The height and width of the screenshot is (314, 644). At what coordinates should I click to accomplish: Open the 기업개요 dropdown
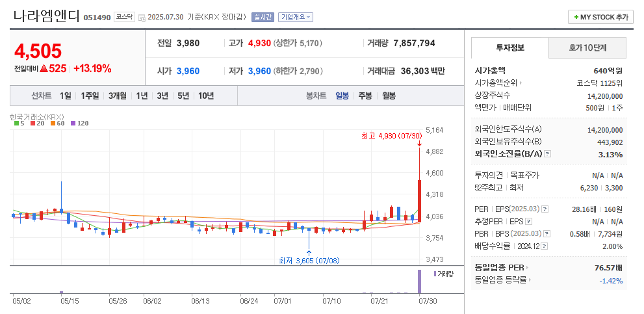click(296, 18)
